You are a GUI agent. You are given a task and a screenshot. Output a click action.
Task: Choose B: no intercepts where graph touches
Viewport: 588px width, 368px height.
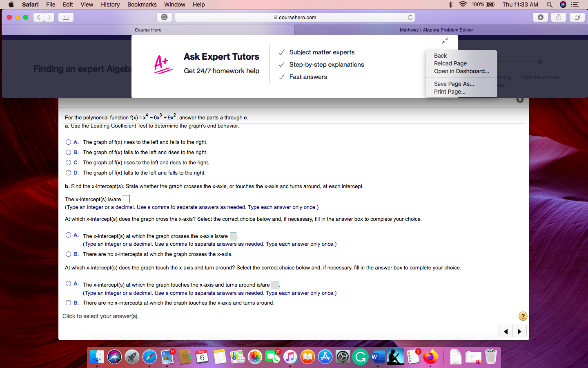68,303
